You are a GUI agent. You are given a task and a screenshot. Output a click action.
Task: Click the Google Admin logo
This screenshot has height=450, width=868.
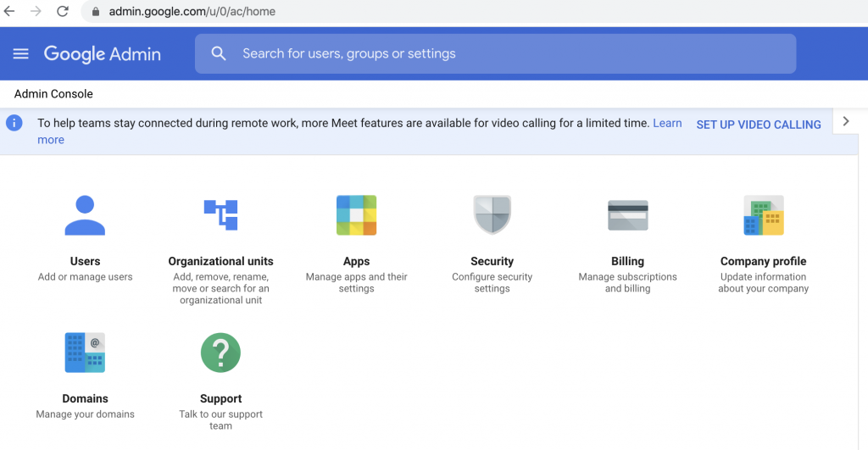103,53
